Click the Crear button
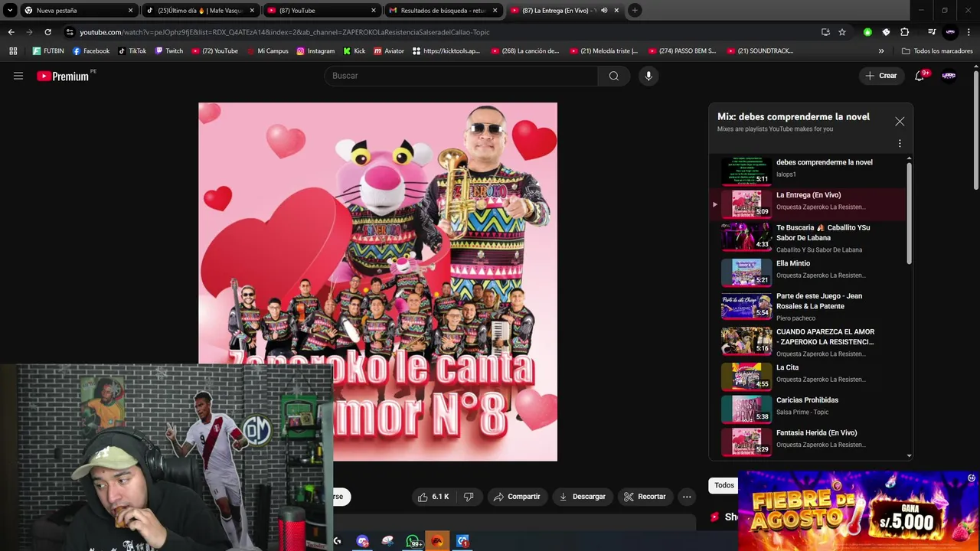Viewport: 980px width, 551px height. 881,76
